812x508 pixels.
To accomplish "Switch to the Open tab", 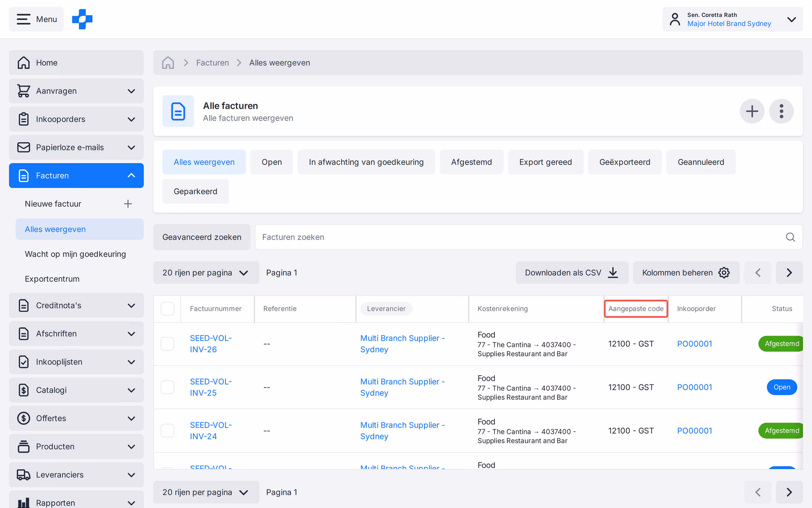I will [271, 162].
